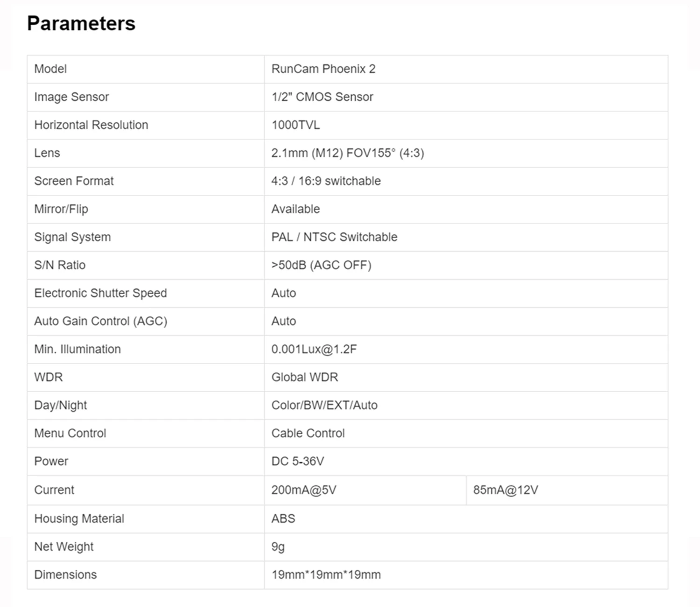700x607 pixels.
Task: Click the RunCam Phoenix 2 model value
Action: (x=323, y=69)
